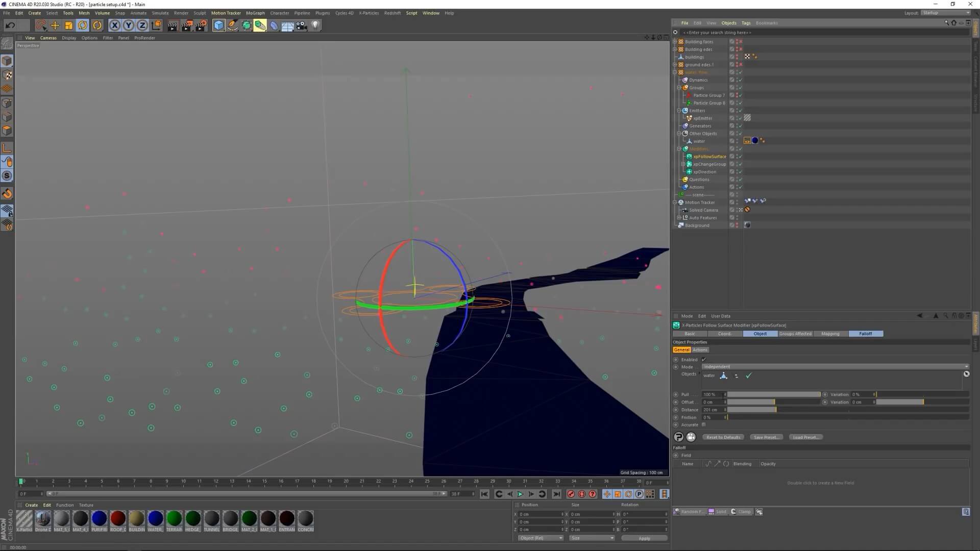Collapse the Modifiers tree group
Image resolution: width=980 pixels, height=551 pixels.
pyautogui.click(x=679, y=149)
